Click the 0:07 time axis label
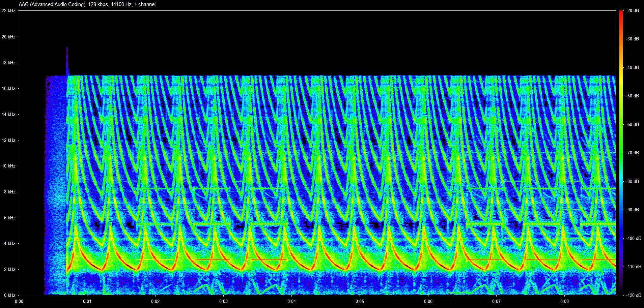Image resolution: width=644 pixels, height=308 pixels. coord(496,301)
